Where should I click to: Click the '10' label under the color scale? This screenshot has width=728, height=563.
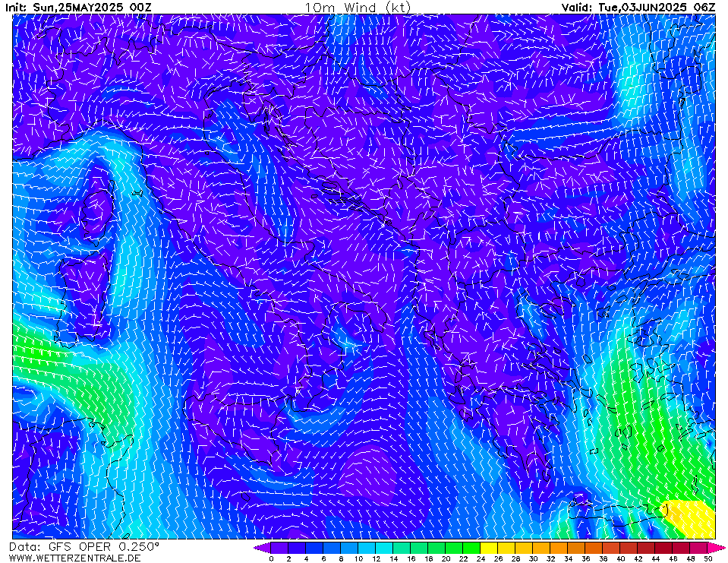click(x=358, y=558)
